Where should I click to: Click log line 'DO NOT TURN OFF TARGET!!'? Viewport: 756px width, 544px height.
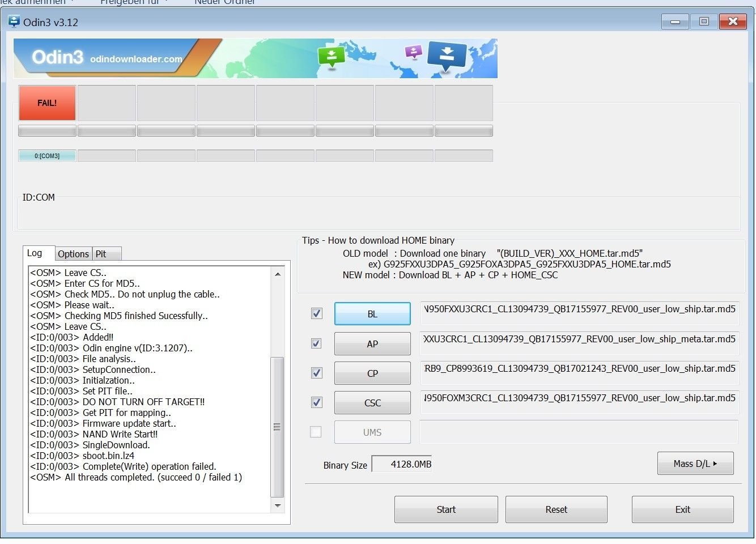tap(144, 402)
